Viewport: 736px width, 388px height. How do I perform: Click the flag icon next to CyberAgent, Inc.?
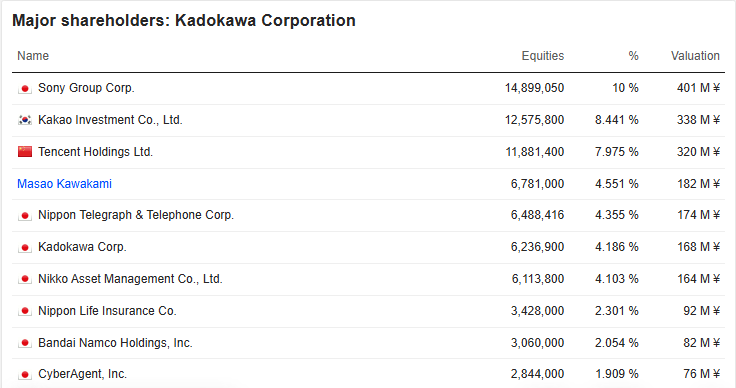click(x=25, y=374)
